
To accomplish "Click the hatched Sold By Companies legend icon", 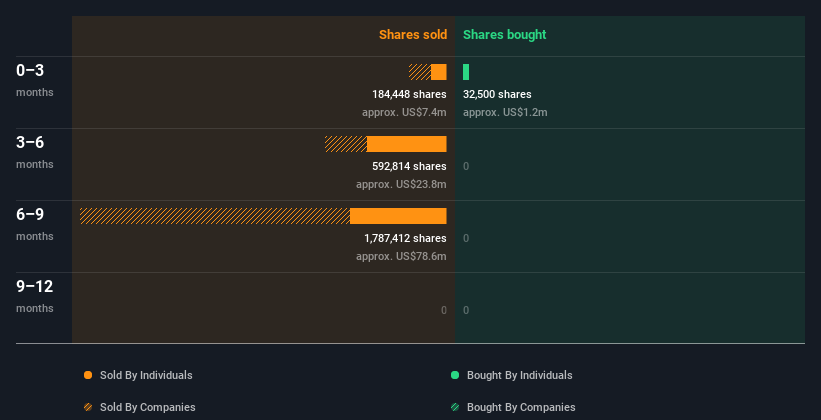I will 88,407.
